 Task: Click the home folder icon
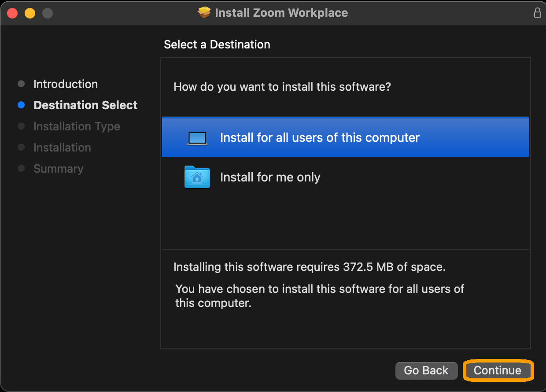[197, 177]
